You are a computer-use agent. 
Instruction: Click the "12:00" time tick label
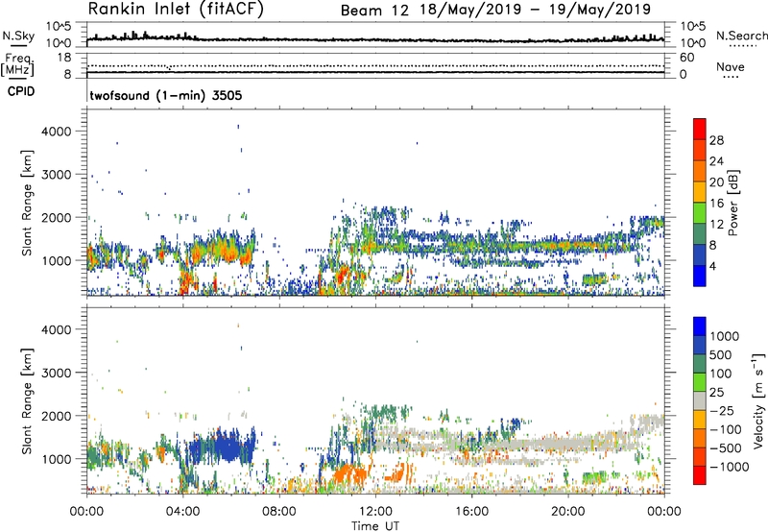click(375, 512)
